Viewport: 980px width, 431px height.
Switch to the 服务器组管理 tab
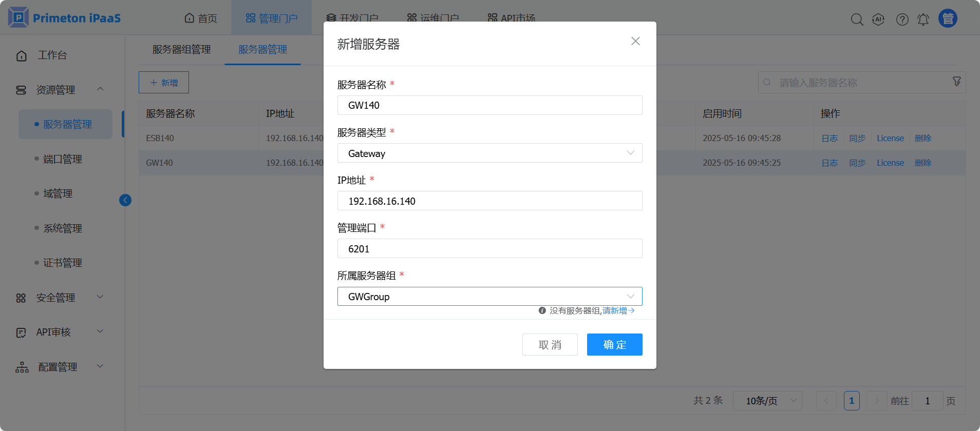[181, 49]
